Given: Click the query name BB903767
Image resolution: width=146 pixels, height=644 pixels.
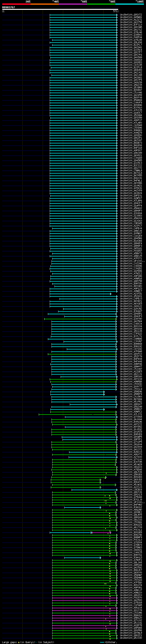Looking at the screenshot, I should click(8, 7).
